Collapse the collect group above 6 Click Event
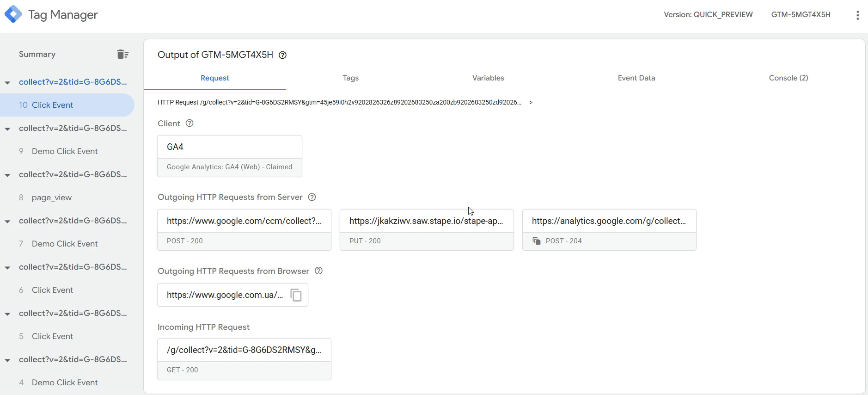The height and width of the screenshot is (395, 868). (7, 268)
